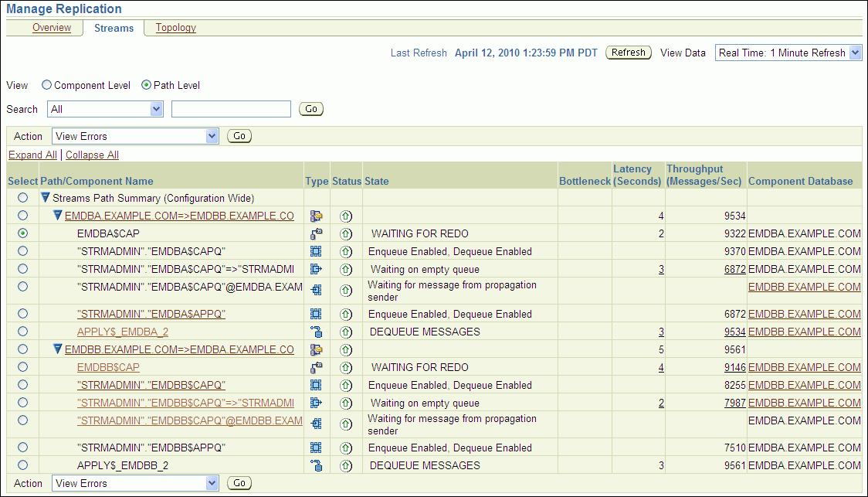Screen dimensions: 868x497
Task: Click the capture type icon for EMDBA$CAP
Action: (315, 233)
